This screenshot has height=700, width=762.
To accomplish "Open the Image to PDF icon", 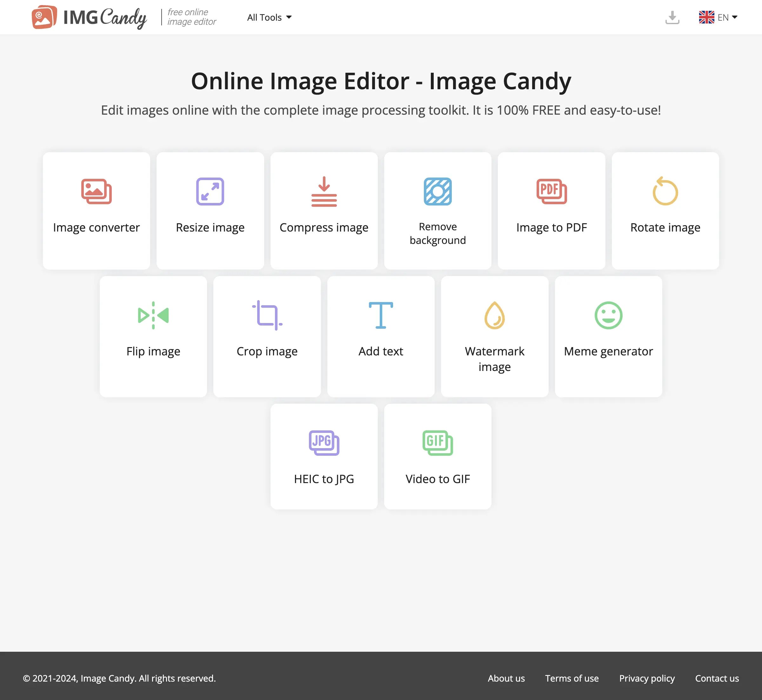I will (x=551, y=191).
